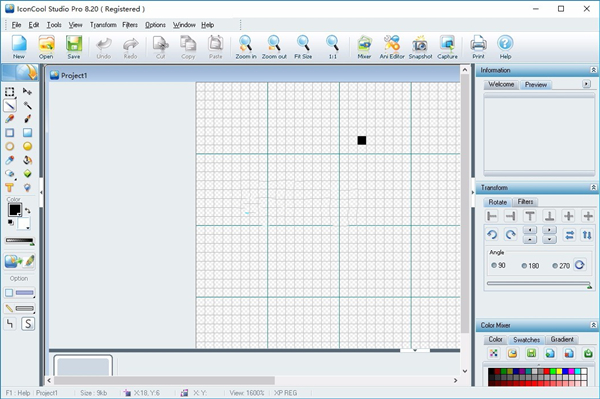Toggle the S curve option button
The image size is (600, 399).
tap(28, 324)
